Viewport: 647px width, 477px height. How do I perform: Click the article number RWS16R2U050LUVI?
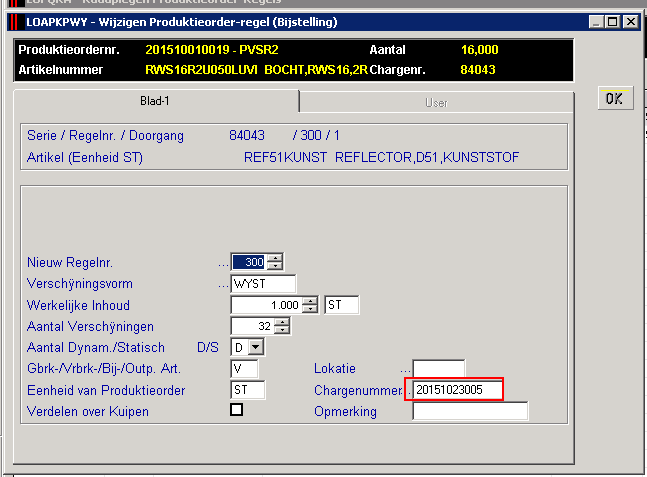coord(201,70)
